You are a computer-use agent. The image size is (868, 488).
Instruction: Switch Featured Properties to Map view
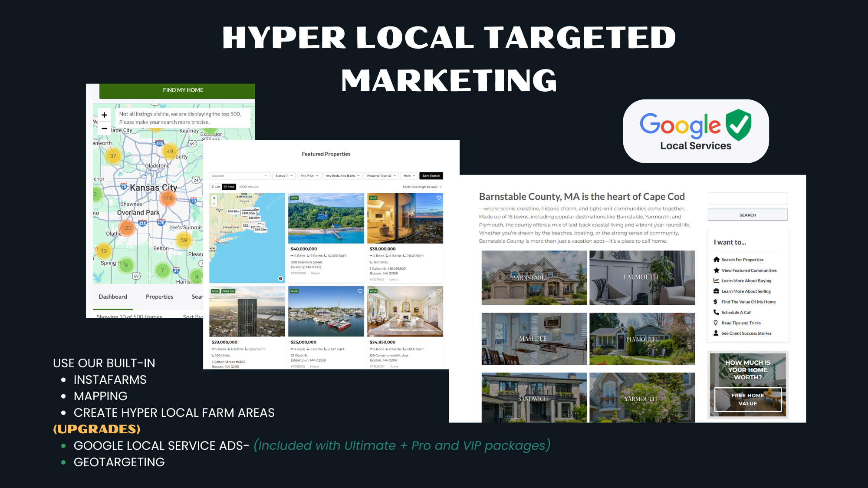point(229,187)
